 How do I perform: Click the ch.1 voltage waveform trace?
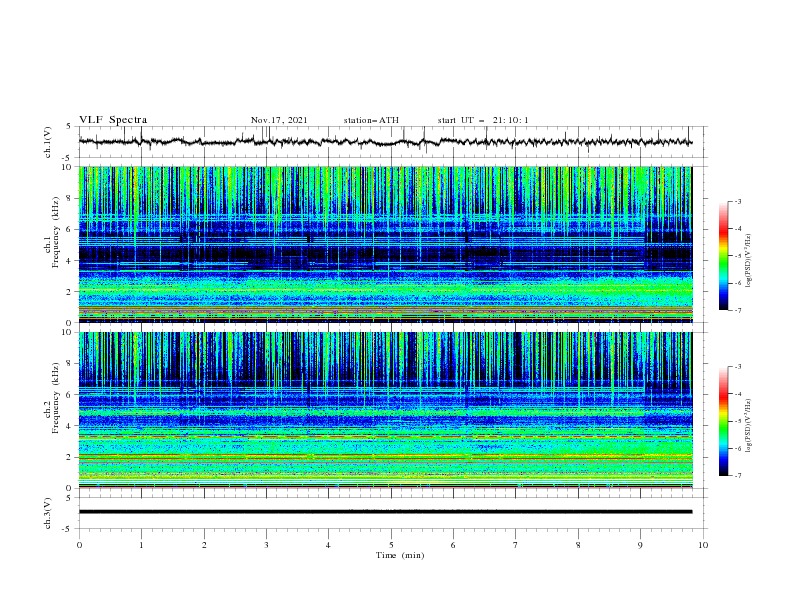pyautogui.click(x=385, y=141)
